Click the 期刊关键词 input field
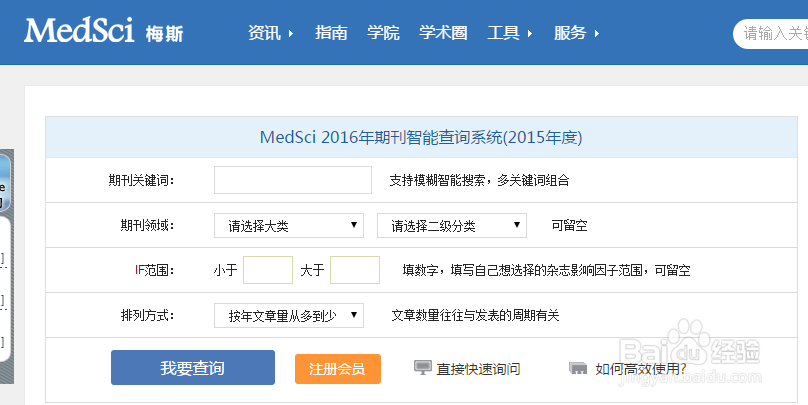The width and height of the screenshot is (808, 405). (x=293, y=180)
